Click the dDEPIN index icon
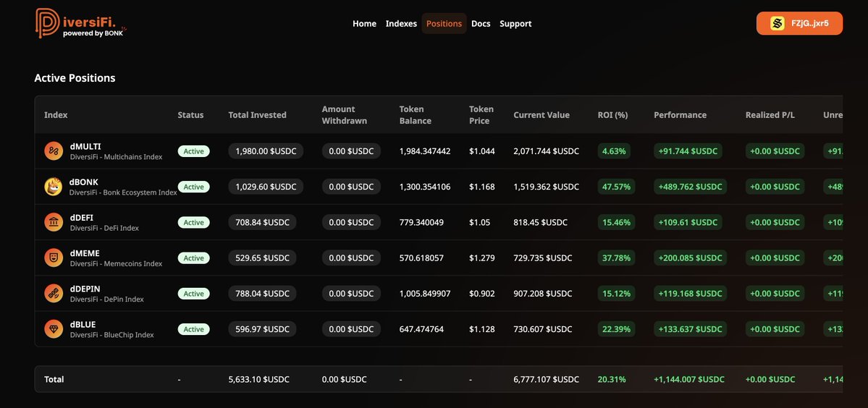 click(x=54, y=294)
